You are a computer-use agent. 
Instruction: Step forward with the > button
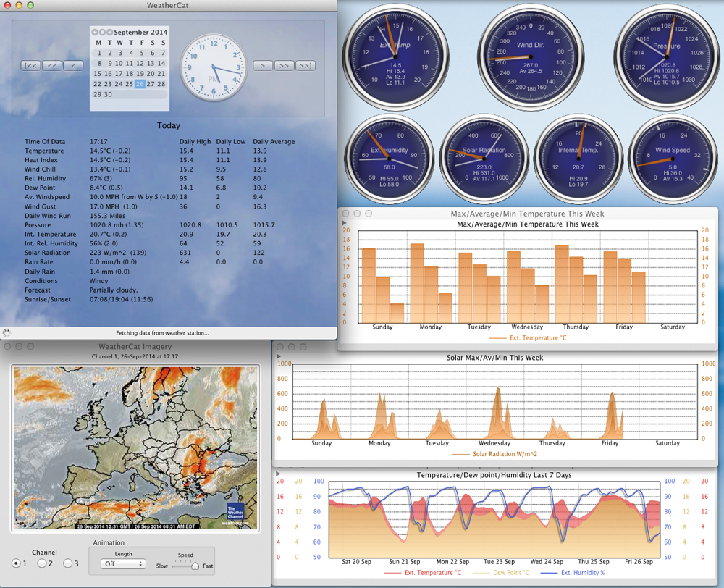click(x=263, y=65)
